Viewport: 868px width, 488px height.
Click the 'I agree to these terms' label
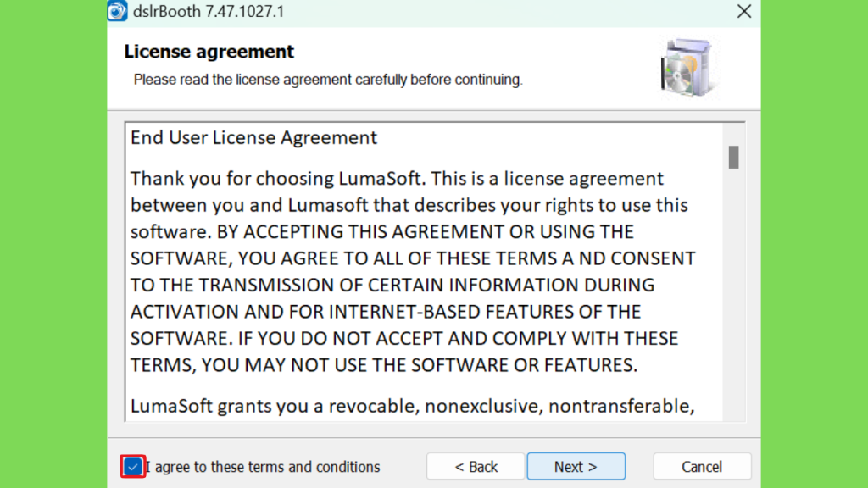(263, 467)
